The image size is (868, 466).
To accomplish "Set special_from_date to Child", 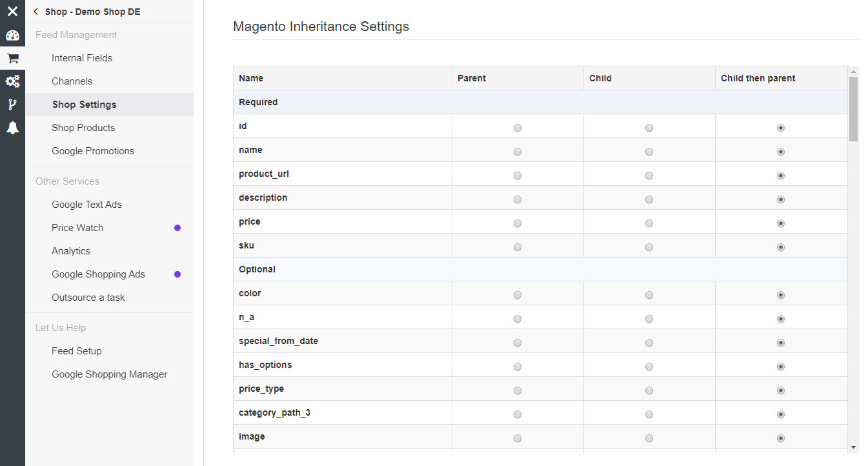I will coord(649,343).
